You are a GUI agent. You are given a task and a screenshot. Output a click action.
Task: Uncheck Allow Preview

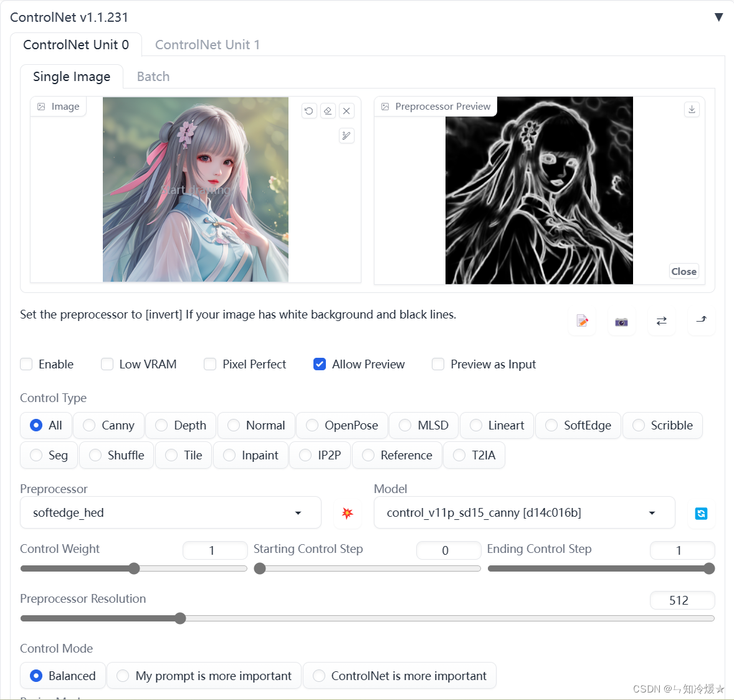coord(320,364)
